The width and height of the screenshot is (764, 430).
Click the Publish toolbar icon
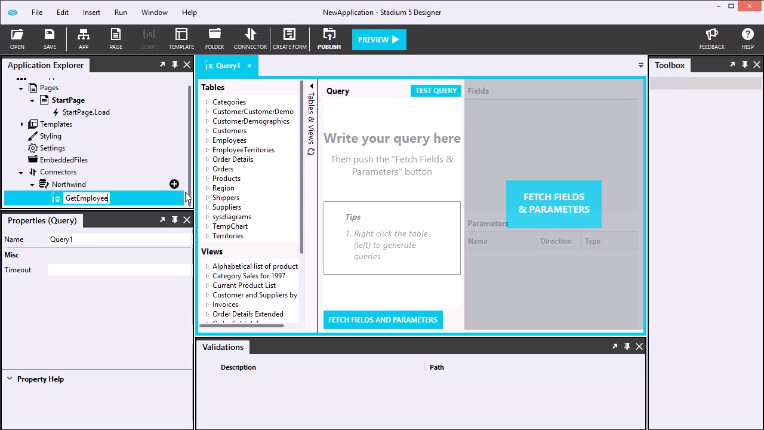(x=329, y=39)
